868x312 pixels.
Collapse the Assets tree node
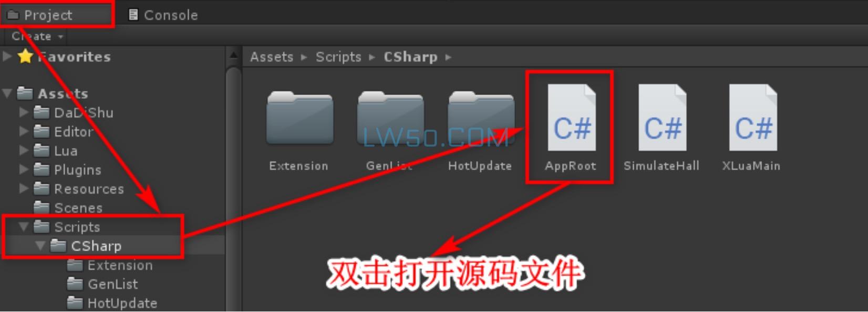coord(7,93)
